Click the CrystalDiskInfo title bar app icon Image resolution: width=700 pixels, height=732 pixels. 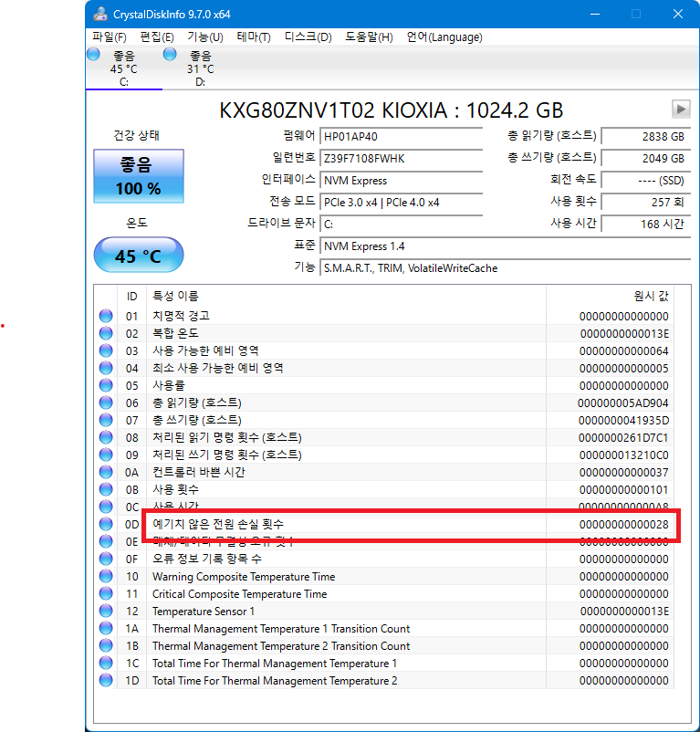click(x=99, y=14)
